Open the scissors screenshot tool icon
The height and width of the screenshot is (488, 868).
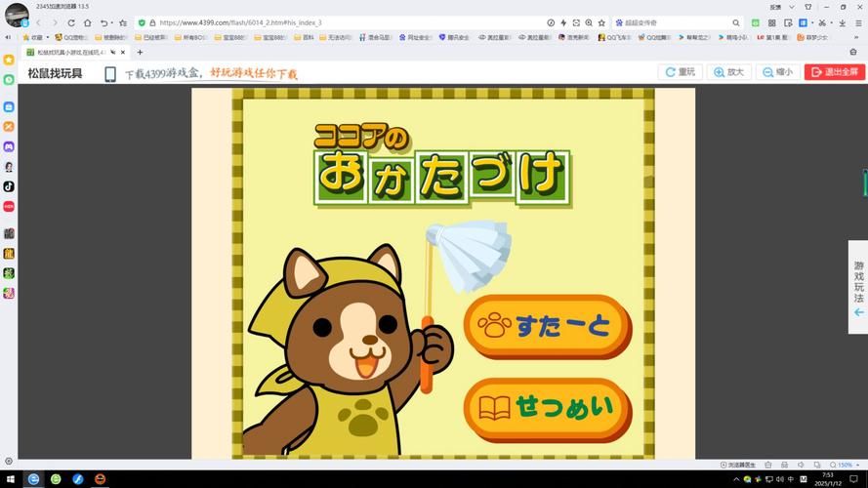tap(823, 22)
